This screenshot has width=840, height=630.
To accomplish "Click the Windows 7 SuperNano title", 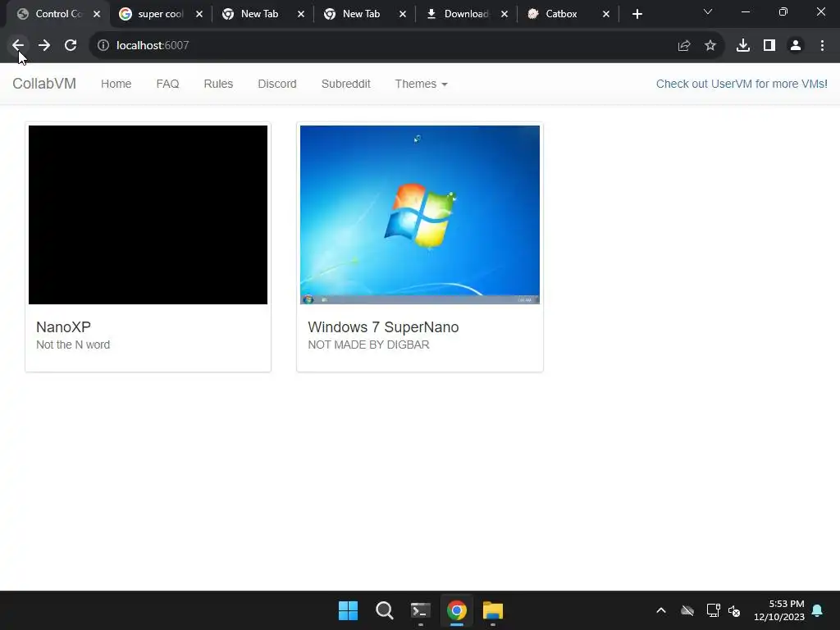I will (384, 326).
